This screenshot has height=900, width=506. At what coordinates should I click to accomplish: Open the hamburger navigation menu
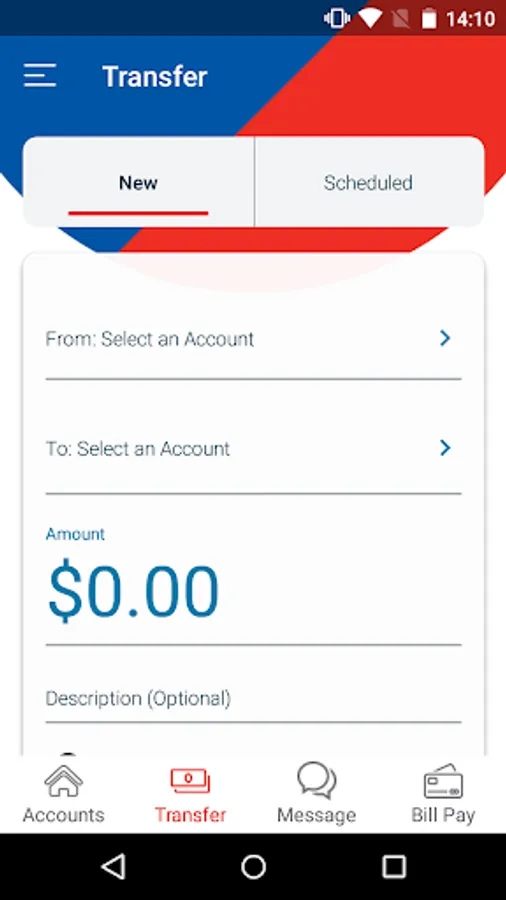[40, 76]
